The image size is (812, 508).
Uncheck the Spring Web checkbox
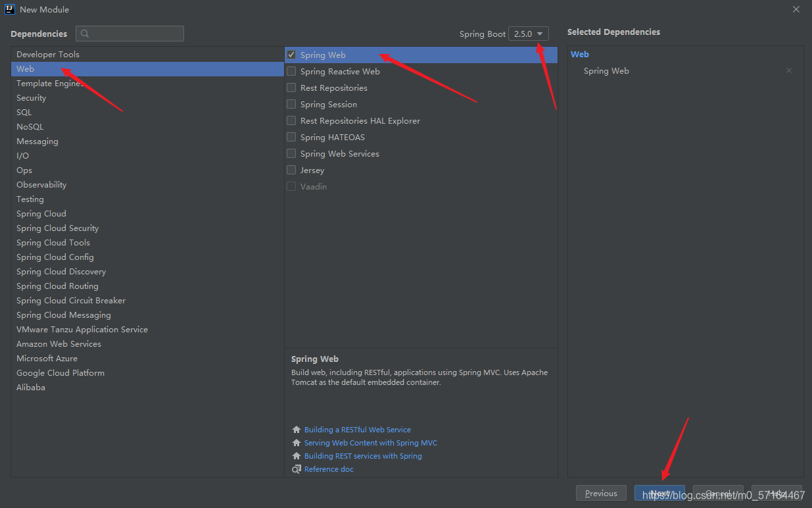coord(291,55)
